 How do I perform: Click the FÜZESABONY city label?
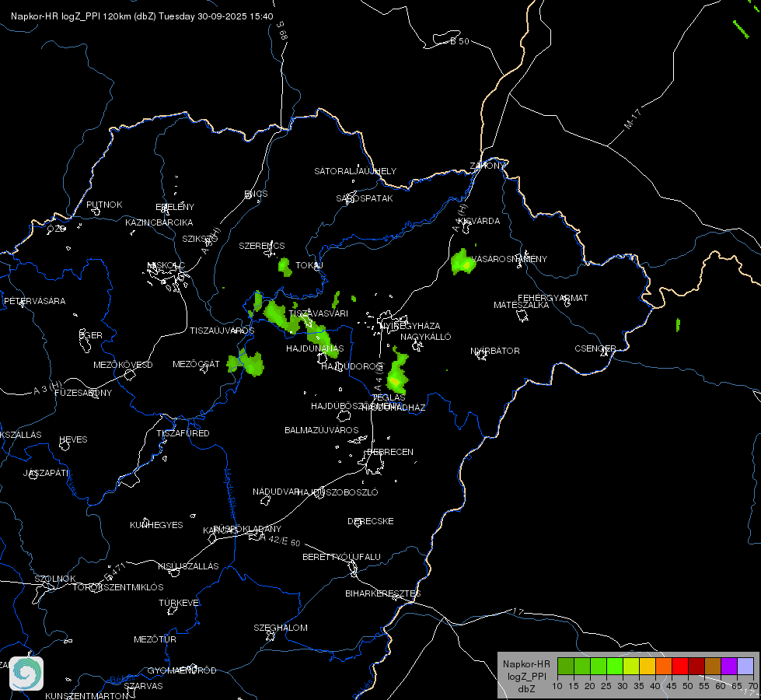(x=83, y=393)
